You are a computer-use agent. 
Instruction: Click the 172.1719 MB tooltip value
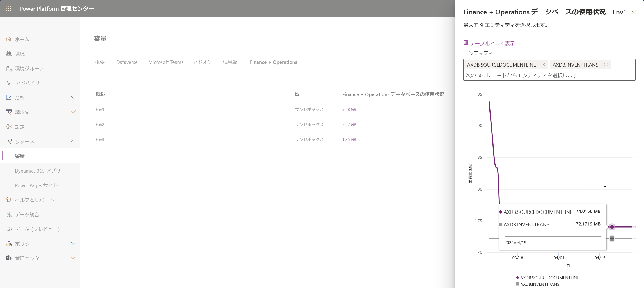point(587,224)
